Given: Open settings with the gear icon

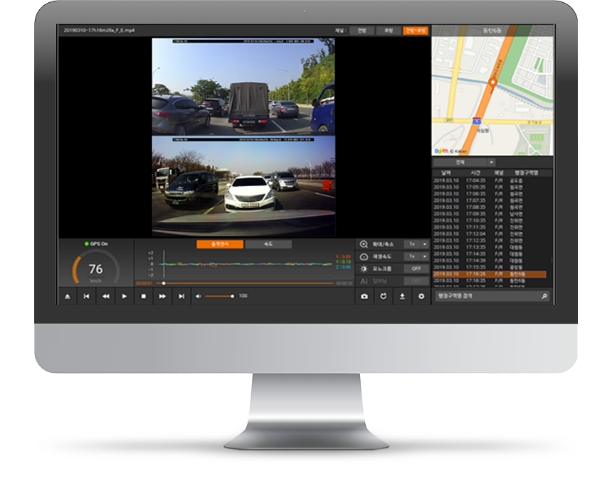Looking at the screenshot, I should 421,297.
